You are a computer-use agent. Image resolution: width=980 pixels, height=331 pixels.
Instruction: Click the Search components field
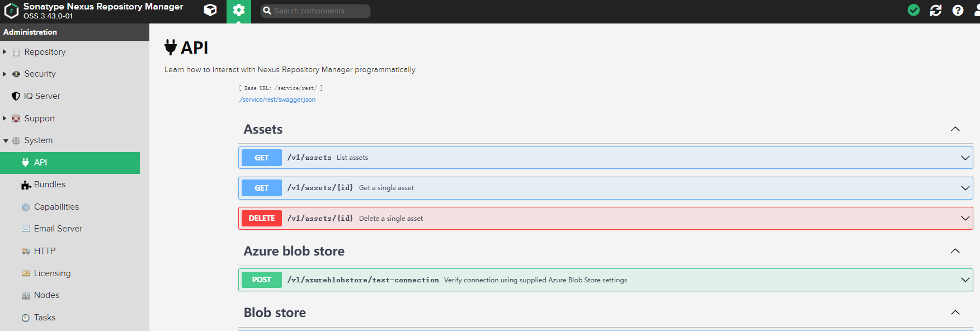pyautogui.click(x=315, y=11)
